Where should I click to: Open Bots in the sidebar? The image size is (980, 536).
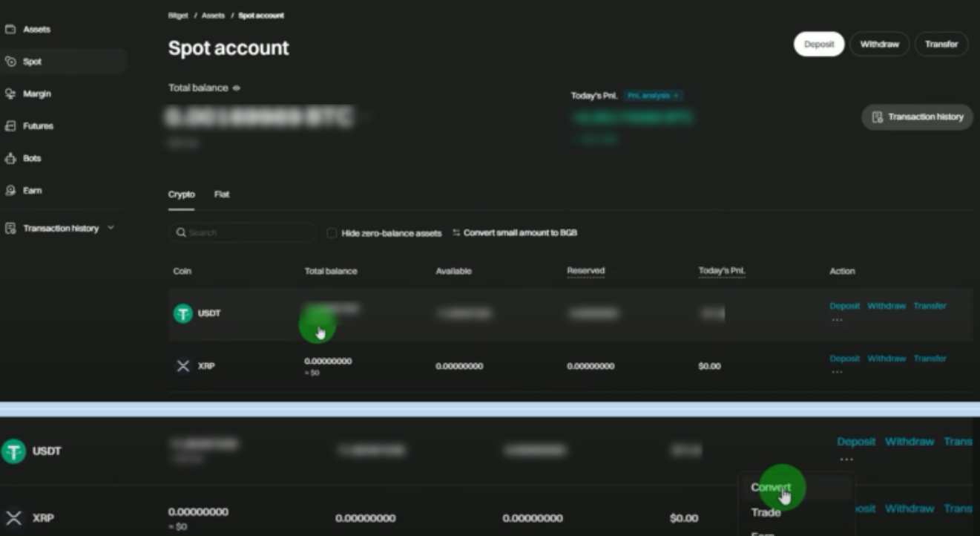click(32, 158)
